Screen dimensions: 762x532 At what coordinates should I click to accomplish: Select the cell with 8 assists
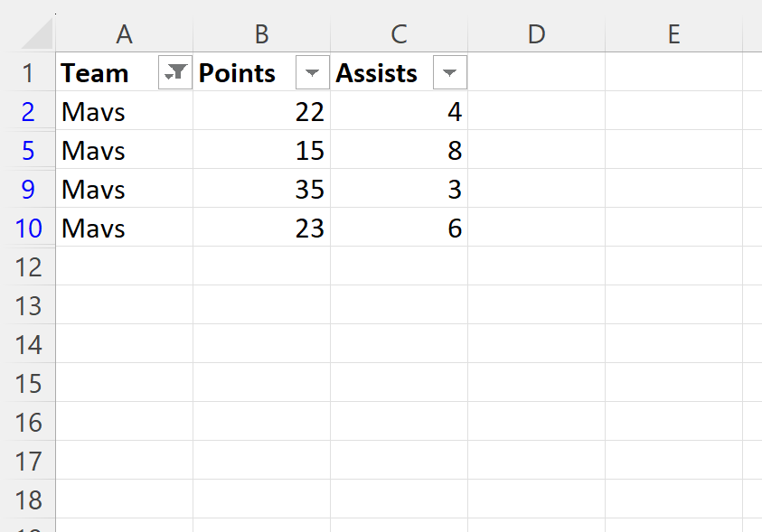(x=400, y=150)
